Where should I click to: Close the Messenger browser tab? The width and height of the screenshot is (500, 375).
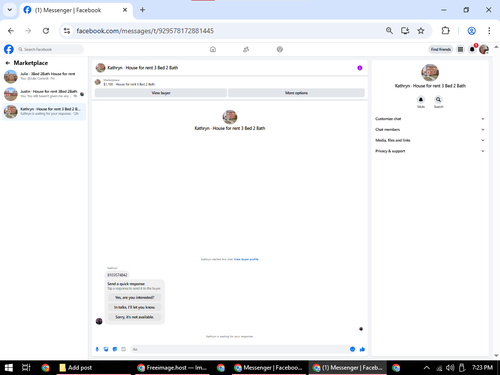point(125,10)
